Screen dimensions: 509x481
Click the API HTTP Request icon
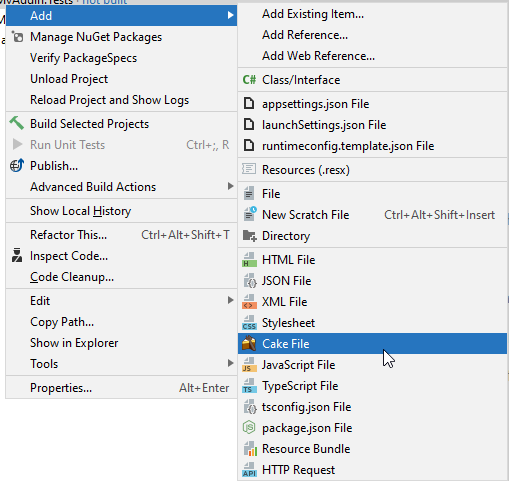pyautogui.click(x=249, y=470)
